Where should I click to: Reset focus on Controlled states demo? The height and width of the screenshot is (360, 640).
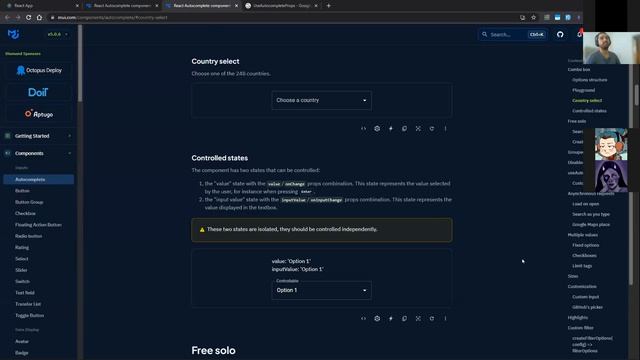(418, 318)
